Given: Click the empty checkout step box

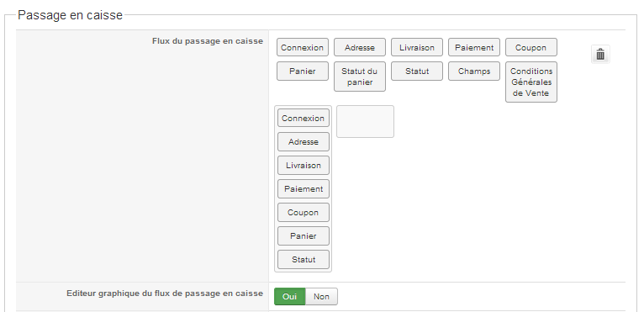Looking at the screenshot, I should 365,121.
